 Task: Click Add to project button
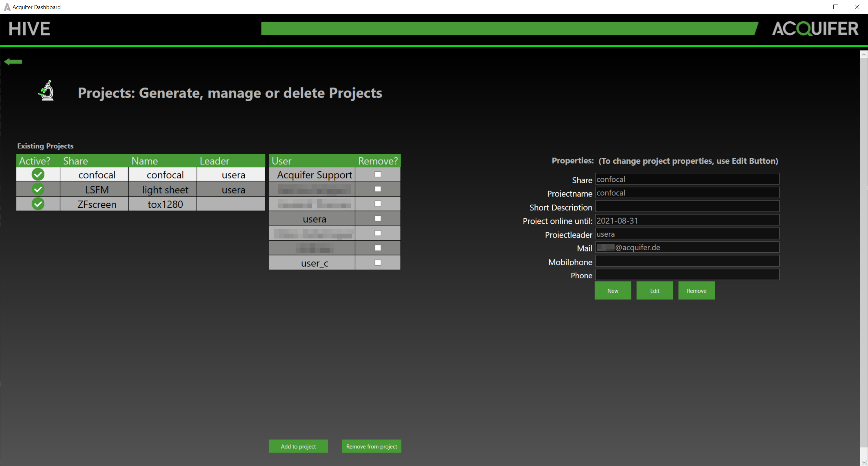(298, 446)
